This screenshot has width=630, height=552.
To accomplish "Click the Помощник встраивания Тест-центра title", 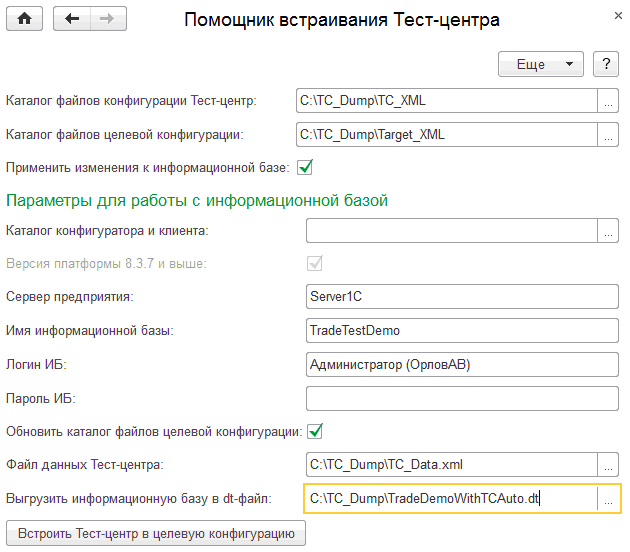I will click(342, 19).
